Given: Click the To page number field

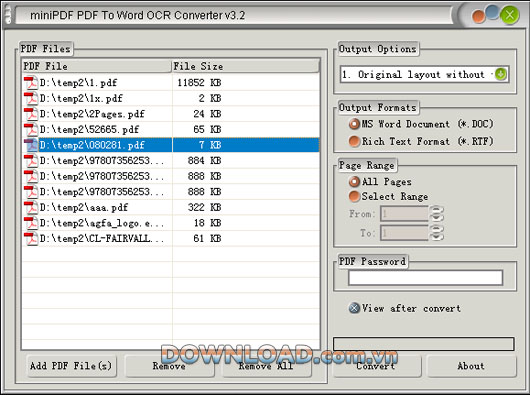Looking at the screenshot, I should click(x=405, y=233).
